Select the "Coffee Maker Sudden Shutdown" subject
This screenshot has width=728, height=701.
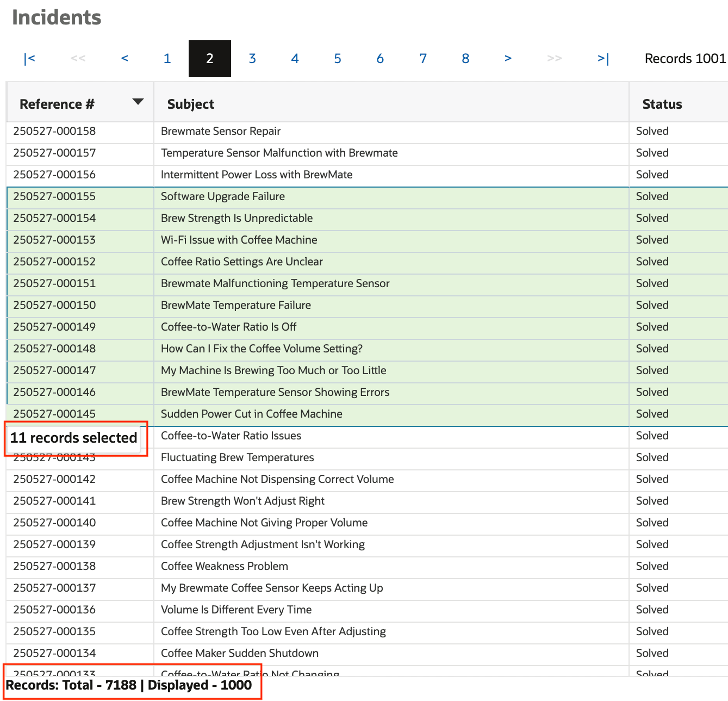click(240, 653)
